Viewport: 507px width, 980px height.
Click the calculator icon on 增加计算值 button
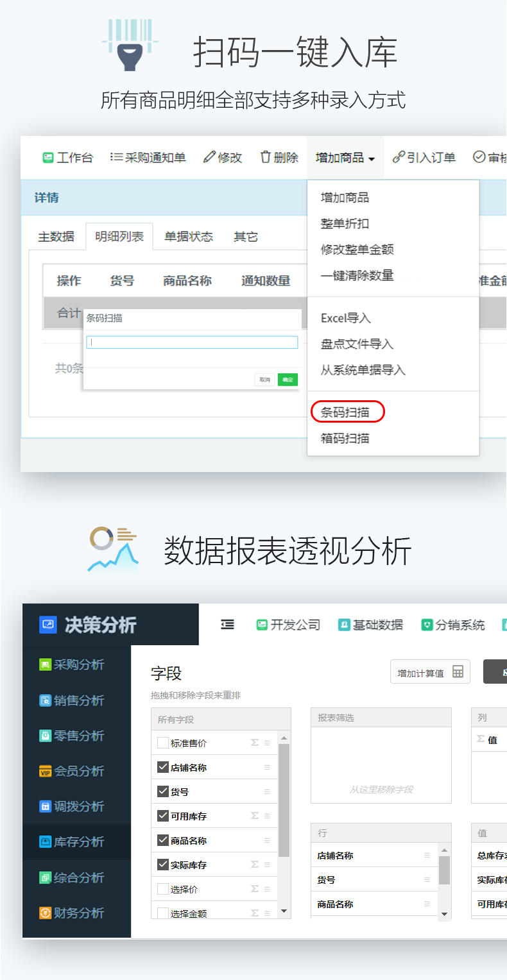pyautogui.click(x=458, y=672)
